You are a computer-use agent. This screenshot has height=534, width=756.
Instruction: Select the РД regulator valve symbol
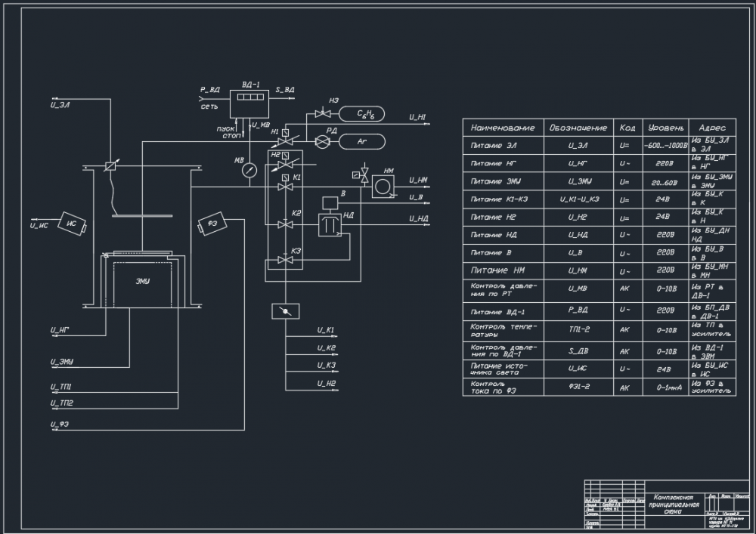coord(322,141)
